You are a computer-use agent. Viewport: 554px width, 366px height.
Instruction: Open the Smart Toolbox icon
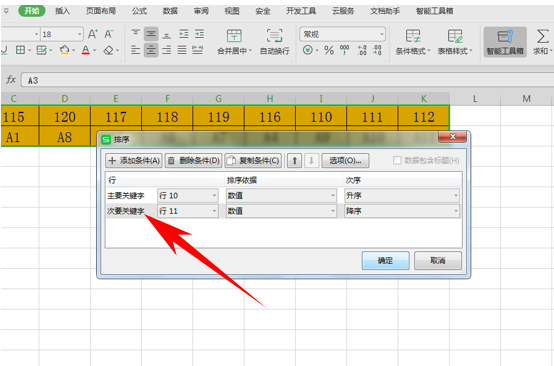pos(505,36)
